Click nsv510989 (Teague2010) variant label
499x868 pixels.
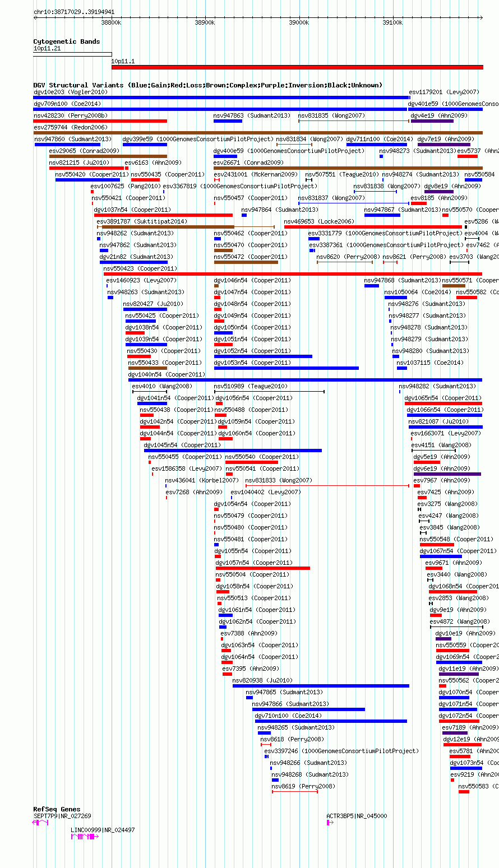point(251,386)
